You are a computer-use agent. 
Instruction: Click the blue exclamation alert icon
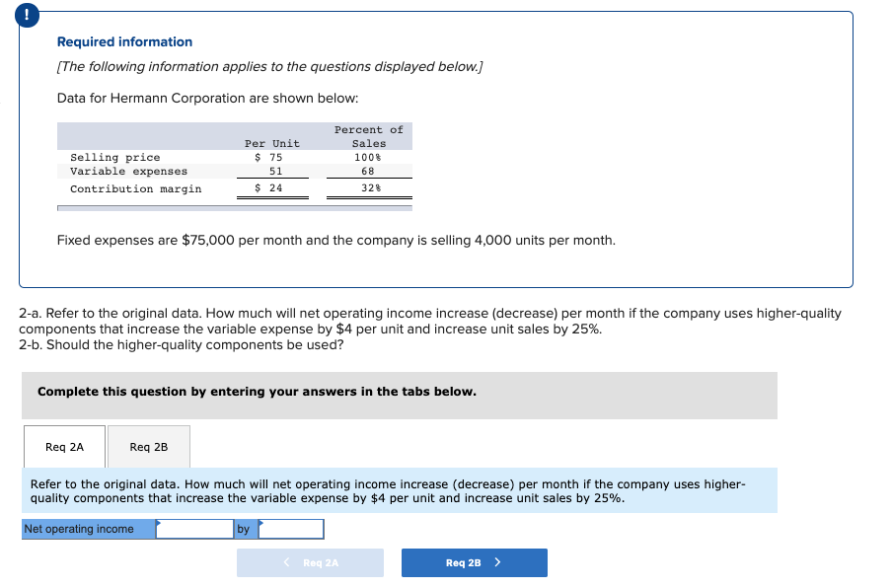(x=25, y=15)
